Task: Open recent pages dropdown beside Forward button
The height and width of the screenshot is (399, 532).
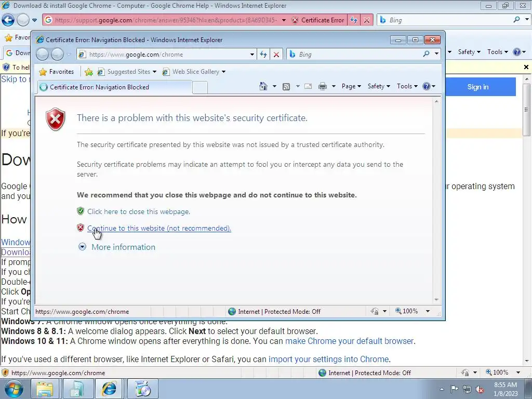Action: (69, 55)
